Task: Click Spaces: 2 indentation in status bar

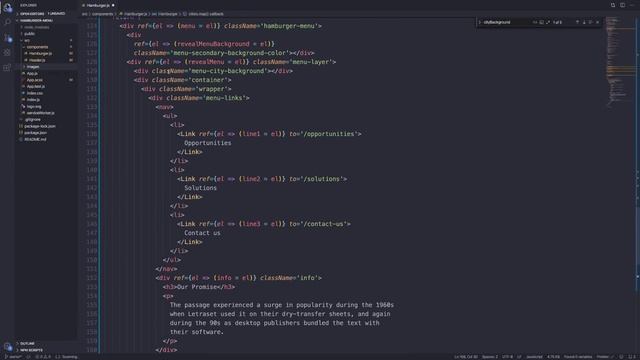Action: point(490,357)
